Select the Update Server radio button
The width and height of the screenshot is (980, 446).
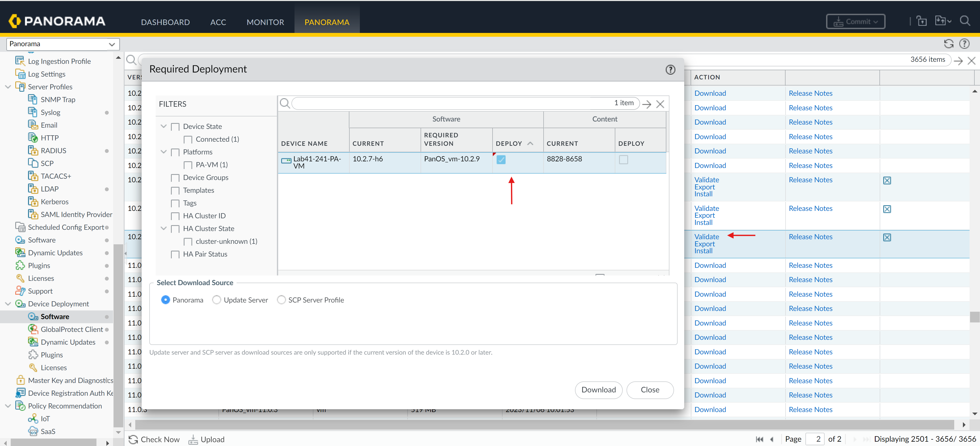tap(216, 300)
